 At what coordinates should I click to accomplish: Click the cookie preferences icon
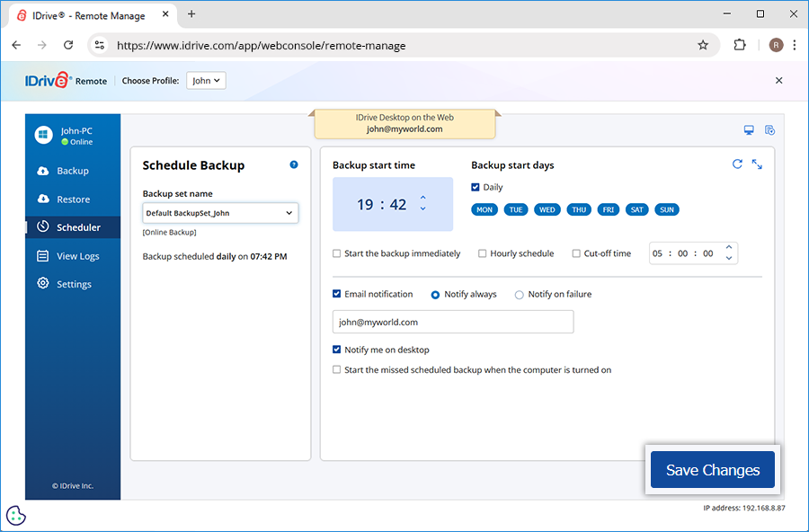pyautogui.click(x=16, y=516)
